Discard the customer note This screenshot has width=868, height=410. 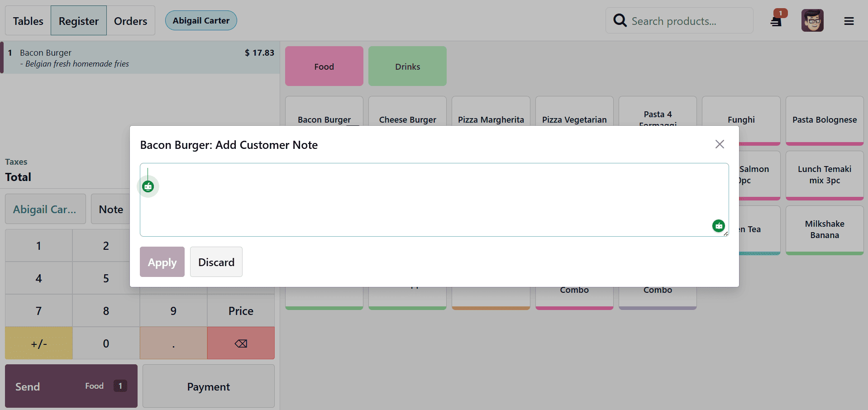tap(216, 262)
